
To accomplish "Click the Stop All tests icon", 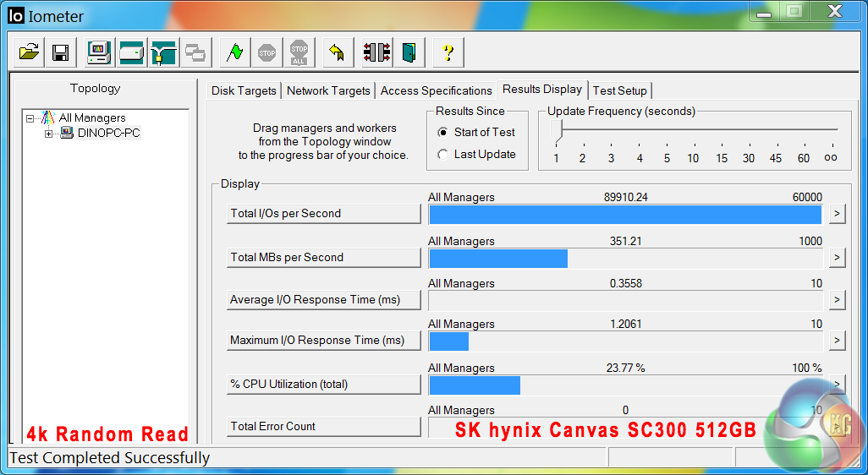I will 299,52.
